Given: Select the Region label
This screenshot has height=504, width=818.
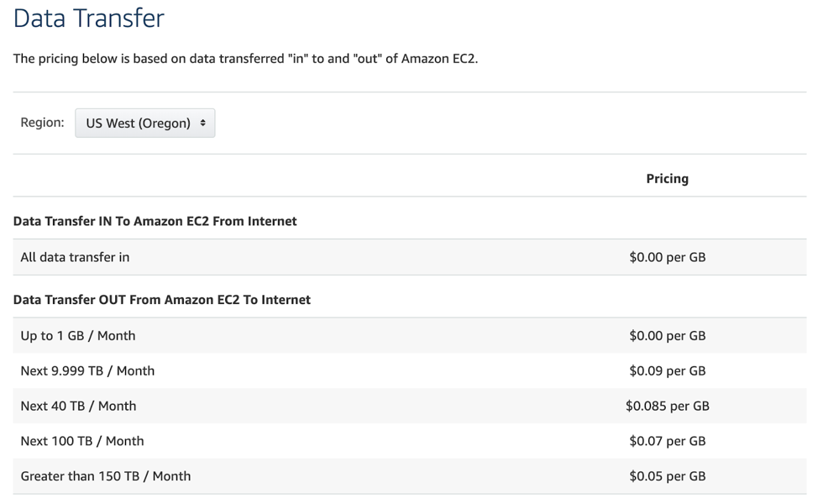Looking at the screenshot, I should click(x=41, y=121).
